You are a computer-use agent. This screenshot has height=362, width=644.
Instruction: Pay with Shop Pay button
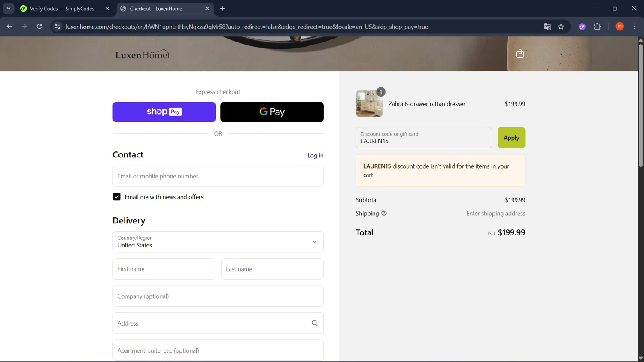(x=164, y=112)
